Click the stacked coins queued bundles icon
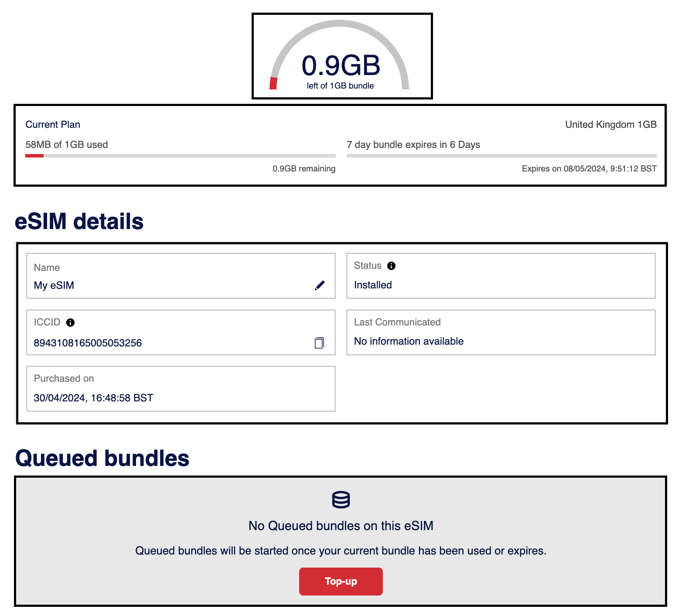 pyautogui.click(x=341, y=500)
